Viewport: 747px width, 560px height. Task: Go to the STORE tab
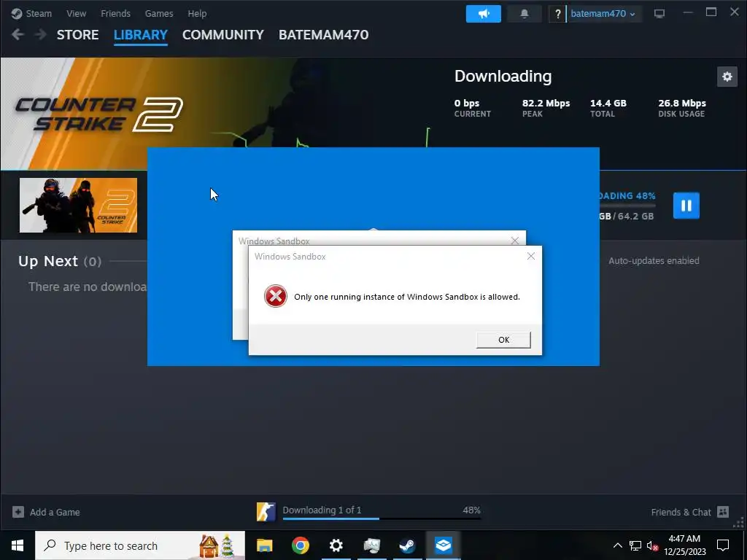click(x=77, y=35)
